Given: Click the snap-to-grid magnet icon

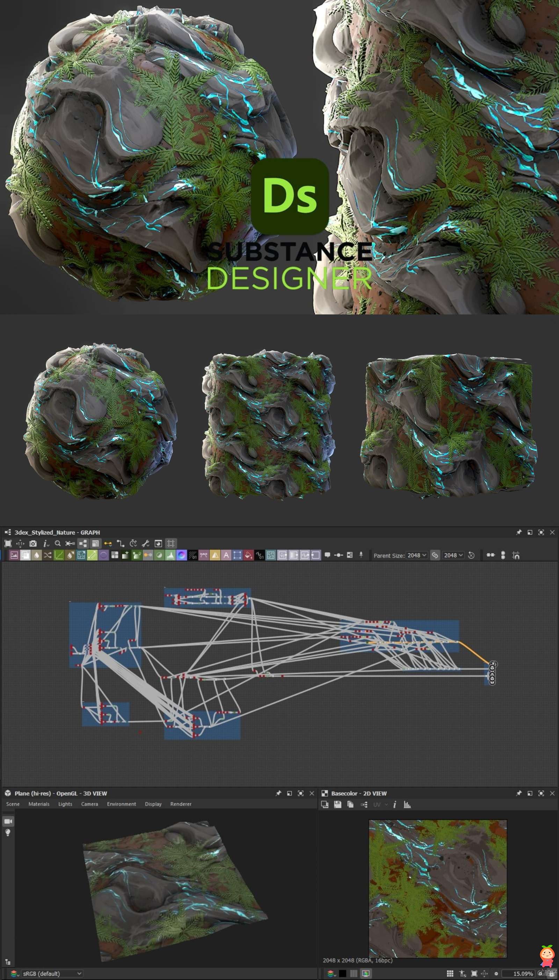Looking at the screenshot, I should click(x=516, y=556).
